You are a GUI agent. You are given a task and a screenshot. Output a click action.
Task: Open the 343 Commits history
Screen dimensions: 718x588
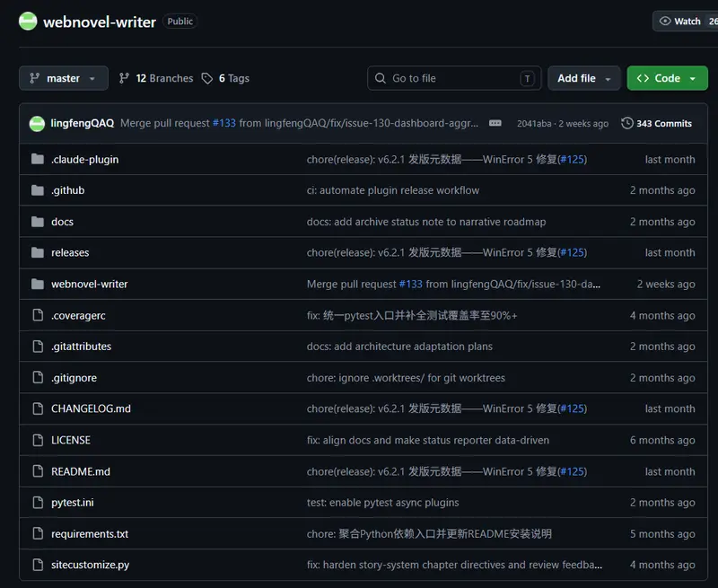657,123
